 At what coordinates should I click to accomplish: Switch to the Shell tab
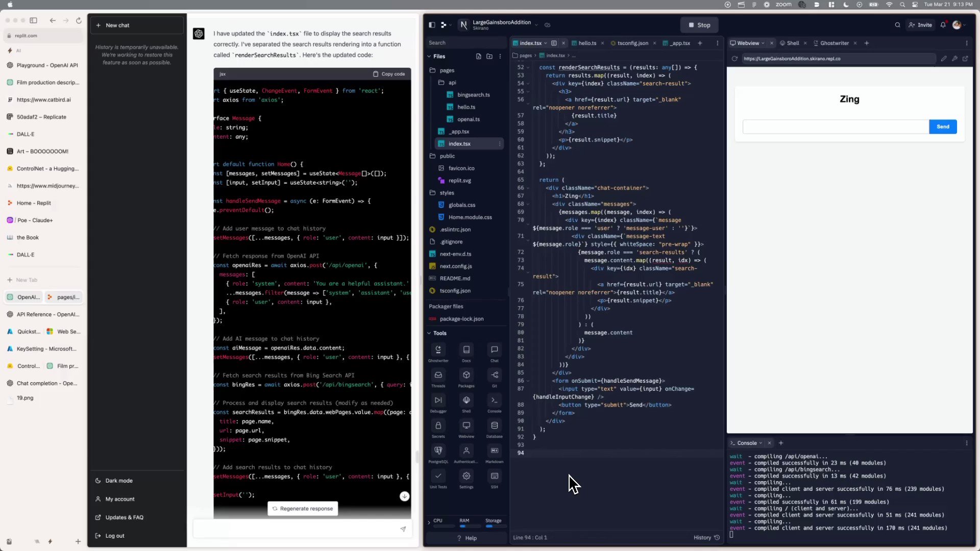click(x=792, y=43)
